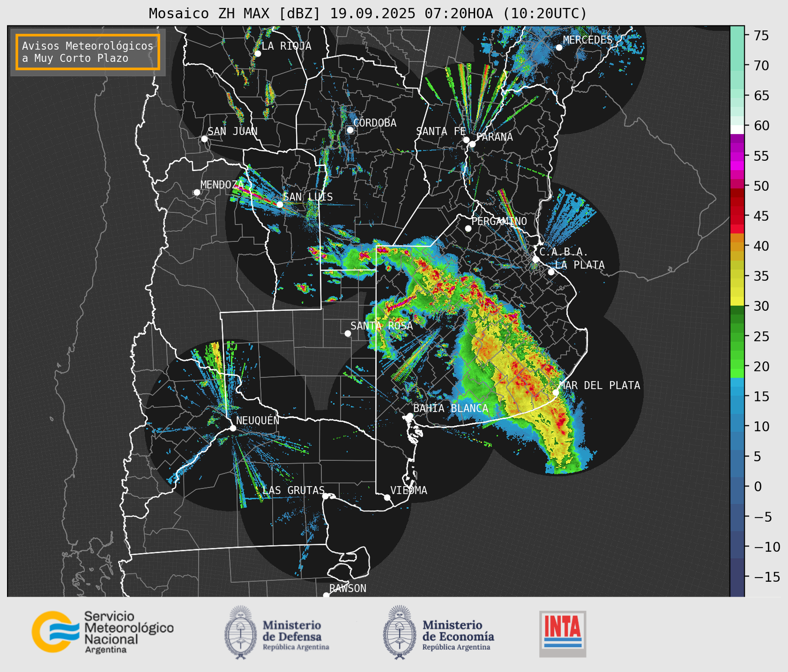Select the MAR DEL PLATA label
Screen dimensions: 788x672
599,385
